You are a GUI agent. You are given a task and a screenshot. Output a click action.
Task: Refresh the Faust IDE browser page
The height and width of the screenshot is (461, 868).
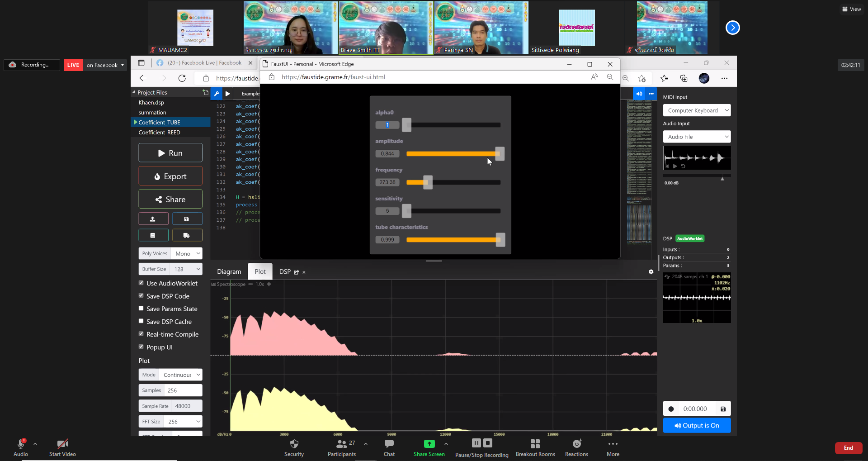182,78
